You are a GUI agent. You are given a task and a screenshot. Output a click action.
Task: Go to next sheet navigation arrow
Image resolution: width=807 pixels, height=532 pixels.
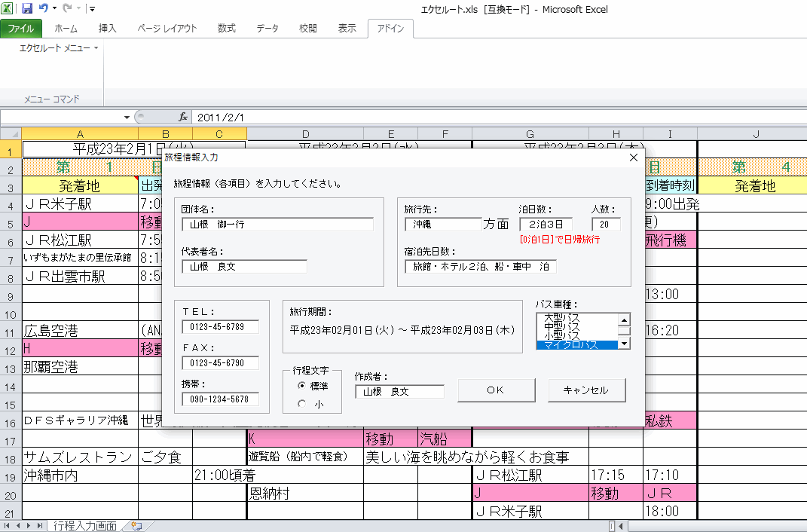(x=29, y=526)
